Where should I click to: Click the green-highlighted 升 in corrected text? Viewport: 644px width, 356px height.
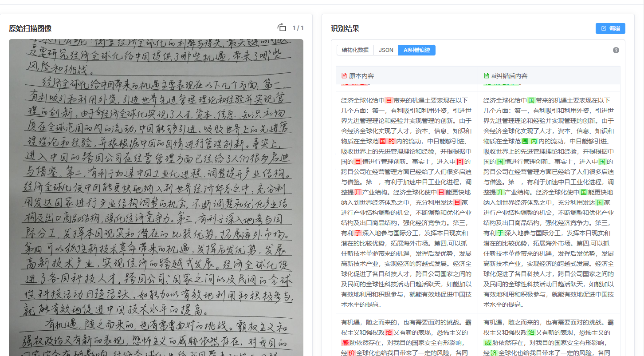(501, 192)
